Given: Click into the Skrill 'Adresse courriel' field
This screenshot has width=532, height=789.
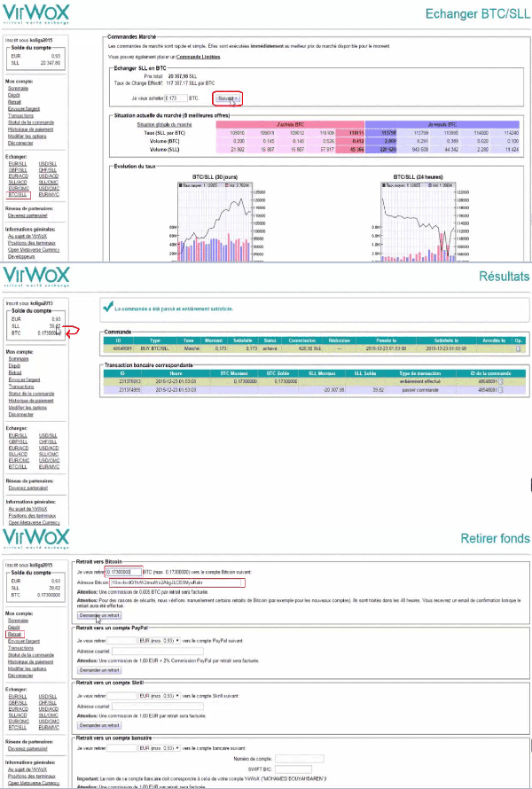Looking at the screenshot, I should click(x=158, y=706).
